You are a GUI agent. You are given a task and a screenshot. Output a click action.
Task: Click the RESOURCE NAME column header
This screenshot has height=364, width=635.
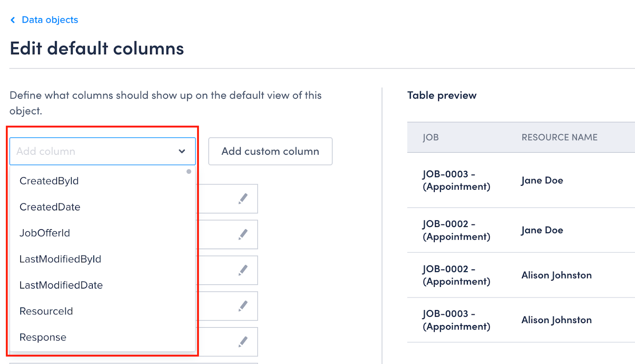(559, 137)
